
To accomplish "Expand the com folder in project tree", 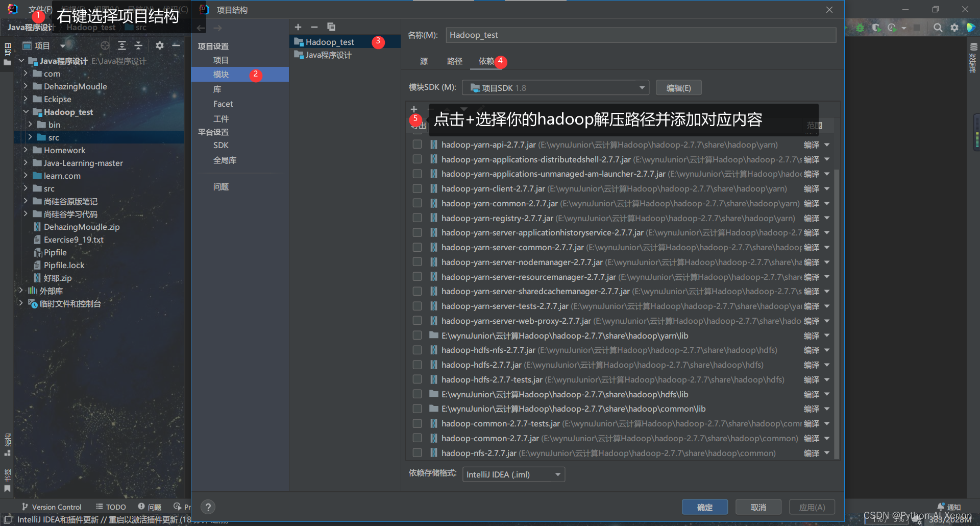I will (x=26, y=74).
